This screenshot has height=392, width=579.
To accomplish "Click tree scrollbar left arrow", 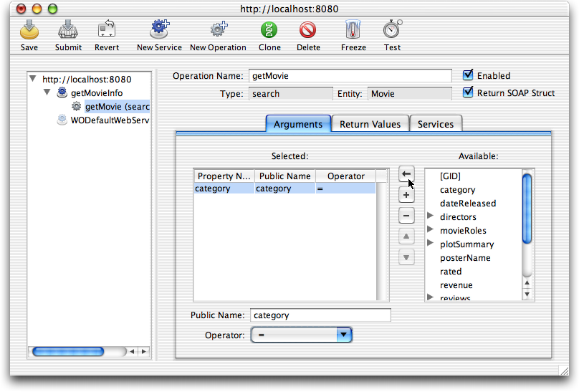I will [x=132, y=351].
